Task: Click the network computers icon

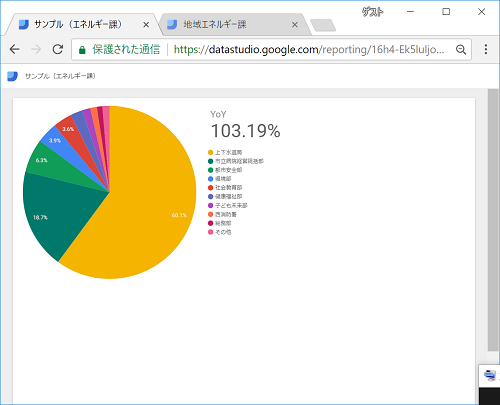Action: pyautogui.click(x=490, y=375)
